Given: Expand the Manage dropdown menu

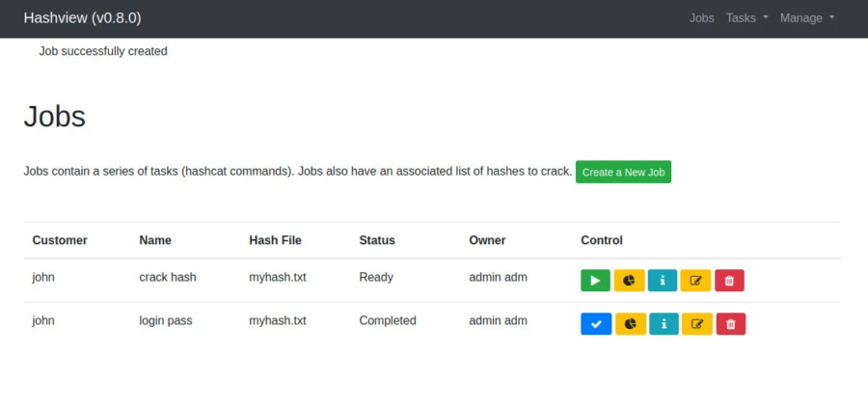Looking at the screenshot, I should pos(806,18).
